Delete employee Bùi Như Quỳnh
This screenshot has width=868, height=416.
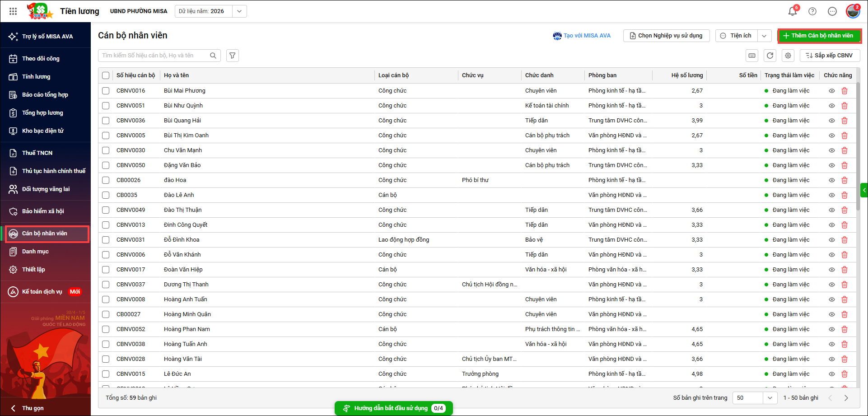click(845, 106)
